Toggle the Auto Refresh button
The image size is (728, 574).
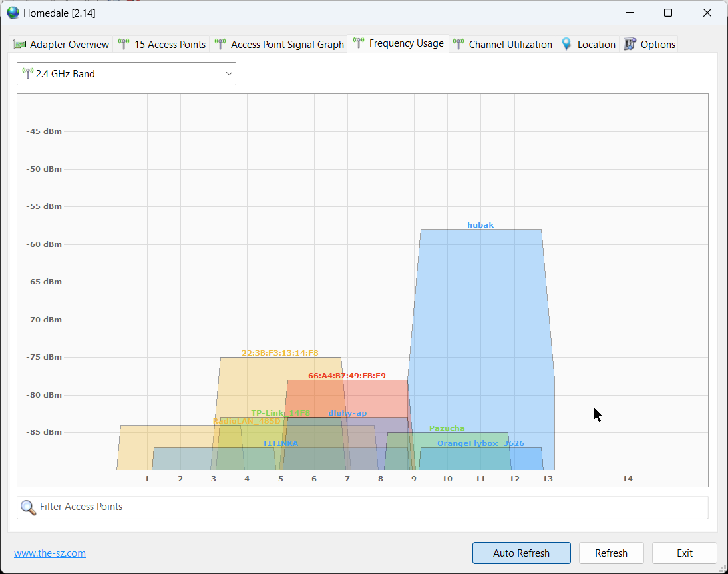pos(521,553)
